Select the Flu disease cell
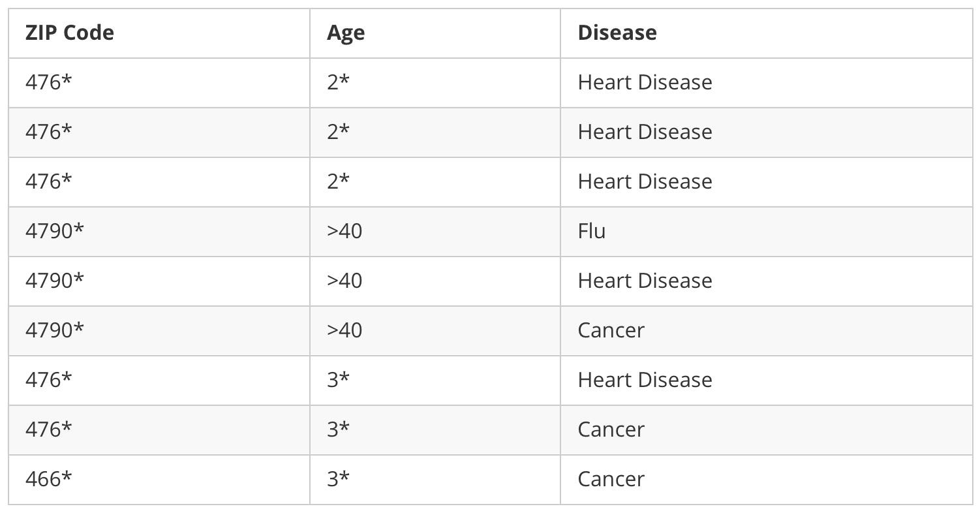This screenshot has width=980, height=513. point(592,231)
